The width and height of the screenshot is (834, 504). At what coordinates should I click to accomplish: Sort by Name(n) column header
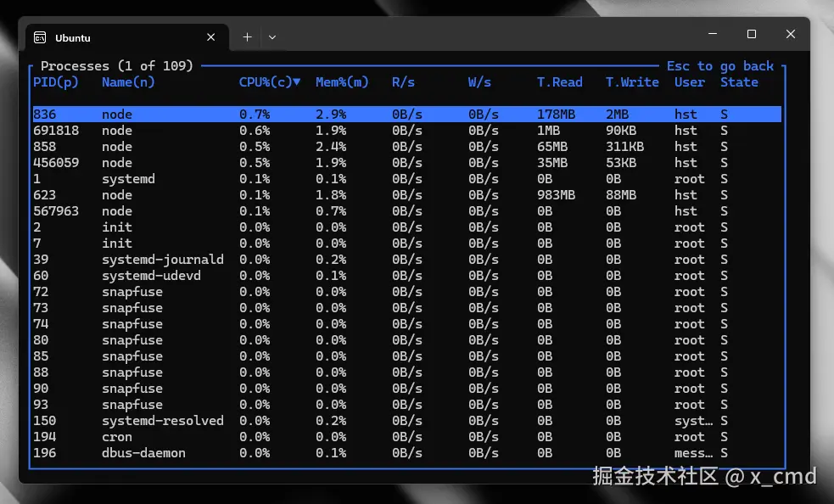(x=128, y=82)
